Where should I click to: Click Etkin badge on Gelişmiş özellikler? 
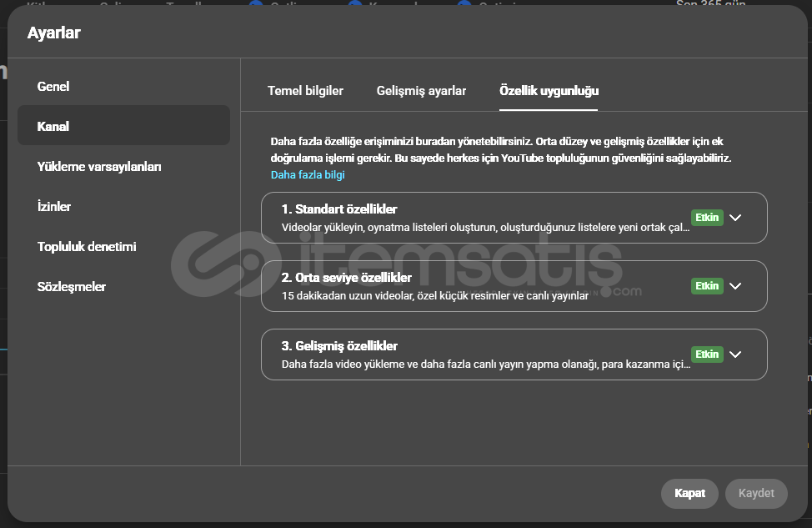pos(707,355)
